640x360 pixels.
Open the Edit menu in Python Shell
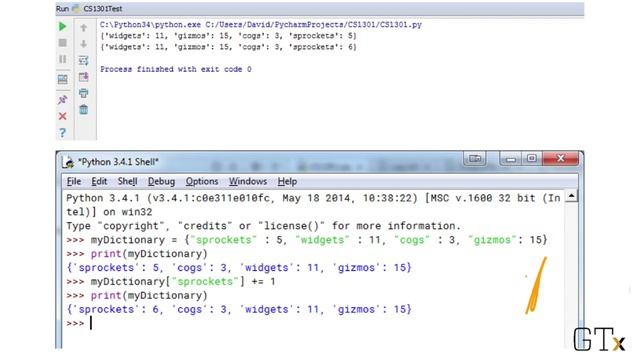click(x=99, y=181)
